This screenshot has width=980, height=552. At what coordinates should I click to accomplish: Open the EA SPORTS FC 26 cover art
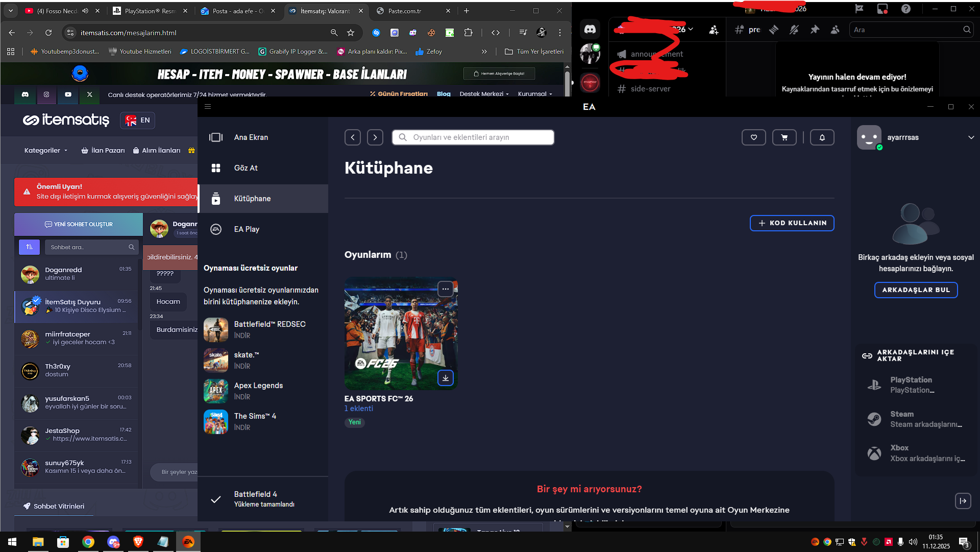point(401,333)
